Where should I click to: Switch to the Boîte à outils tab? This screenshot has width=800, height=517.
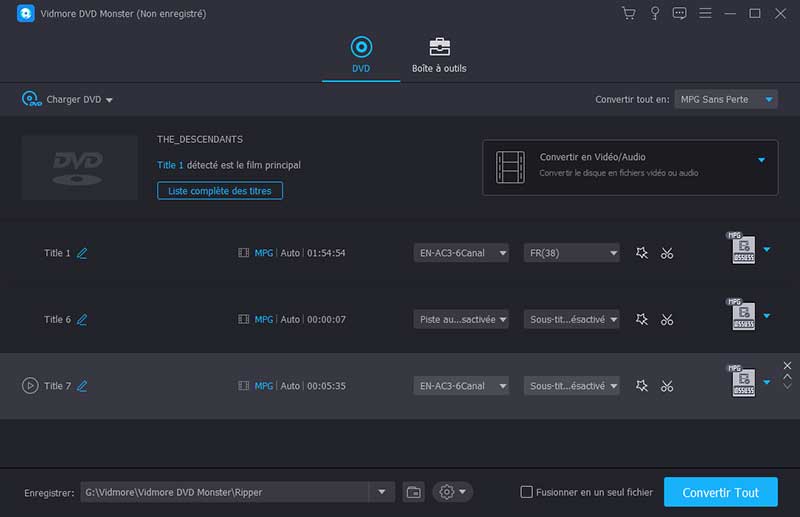pyautogui.click(x=439, y=56)
